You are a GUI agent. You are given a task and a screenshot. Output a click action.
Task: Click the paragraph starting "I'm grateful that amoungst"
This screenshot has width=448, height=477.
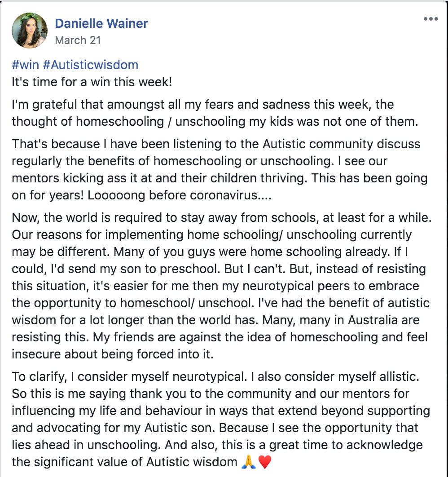click(215, 113)
